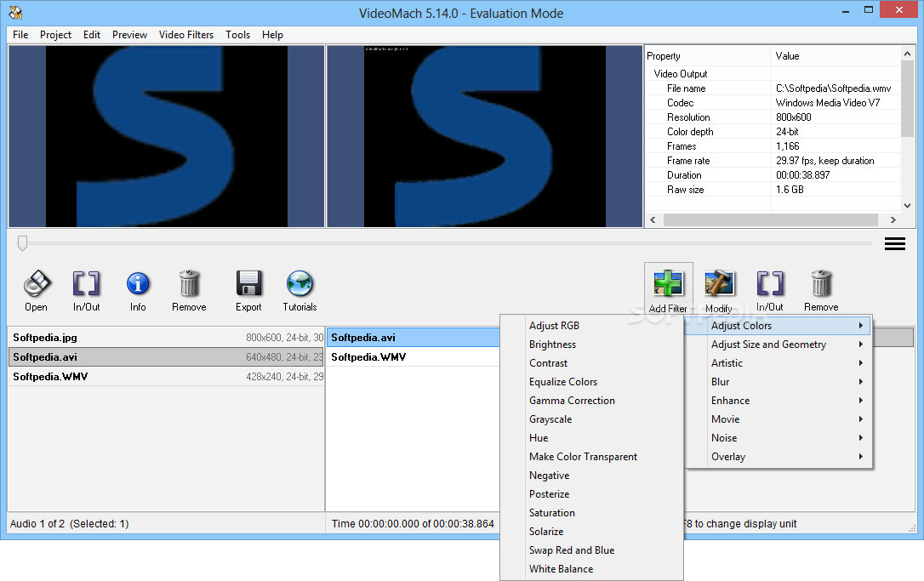The image size is (924, 581).
Task: Choose the Equalize Colors filter
Action: [x=591, y=382]
